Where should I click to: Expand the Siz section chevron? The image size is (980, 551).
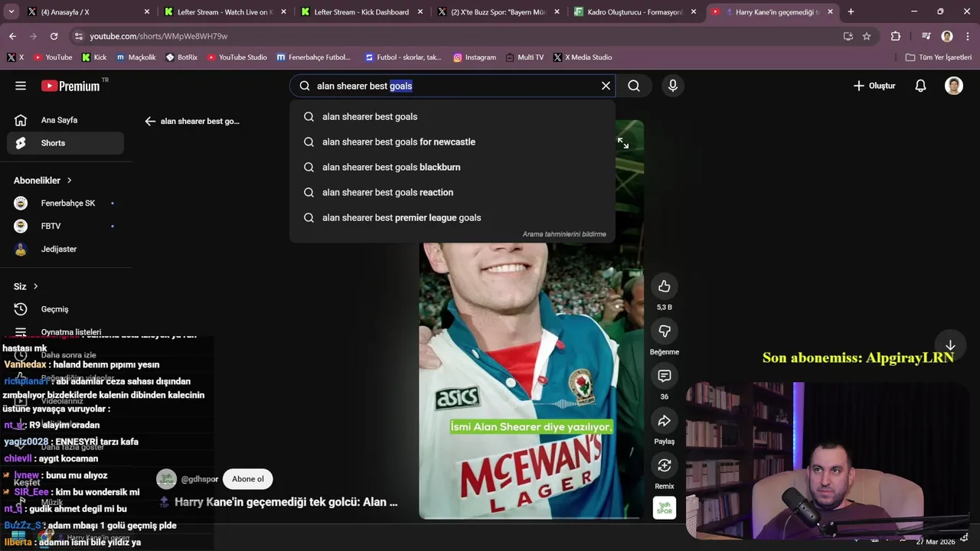(35, 286)
